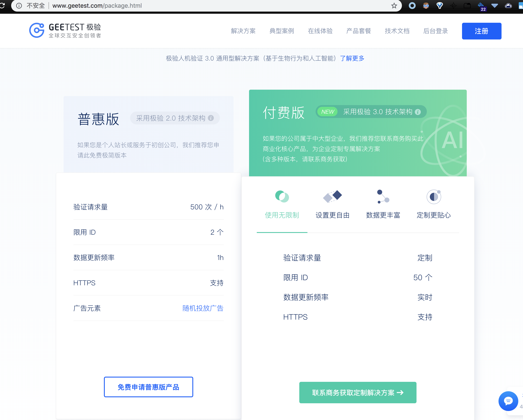Click the GEETEST logo icon
This screenshot has height=420, width=523.
tap(37, 30)
